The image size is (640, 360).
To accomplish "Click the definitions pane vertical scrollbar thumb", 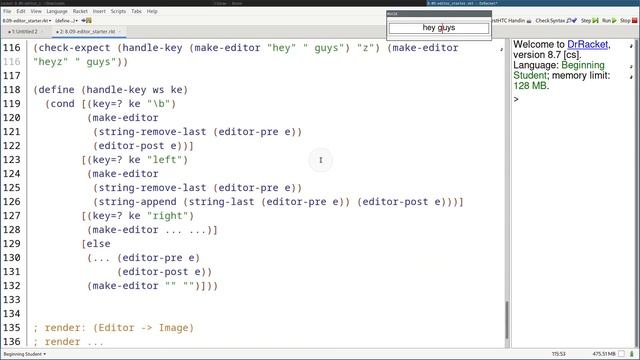I will 507,320.
